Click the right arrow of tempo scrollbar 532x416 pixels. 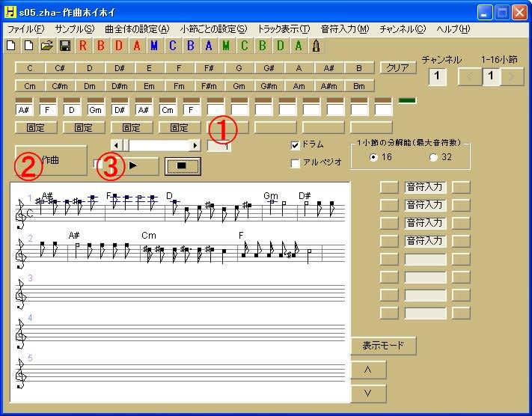tap(195, 145)
